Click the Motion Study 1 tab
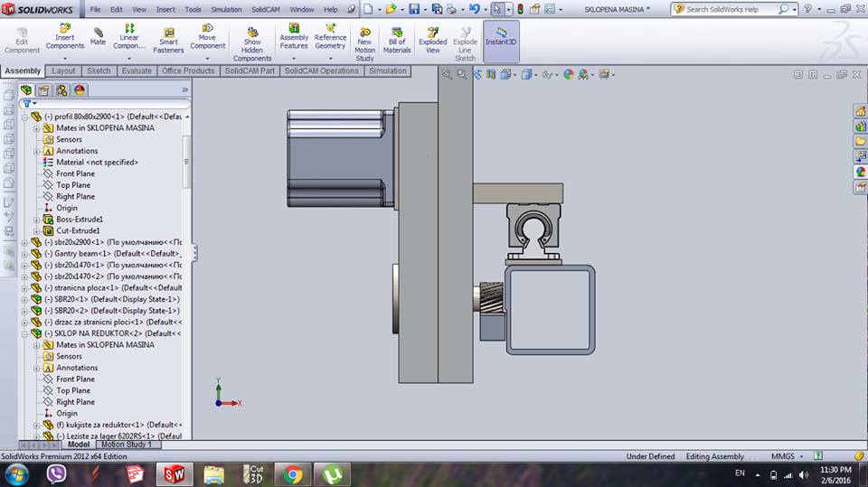Screen dimensions: 868x487 point(128,445)
